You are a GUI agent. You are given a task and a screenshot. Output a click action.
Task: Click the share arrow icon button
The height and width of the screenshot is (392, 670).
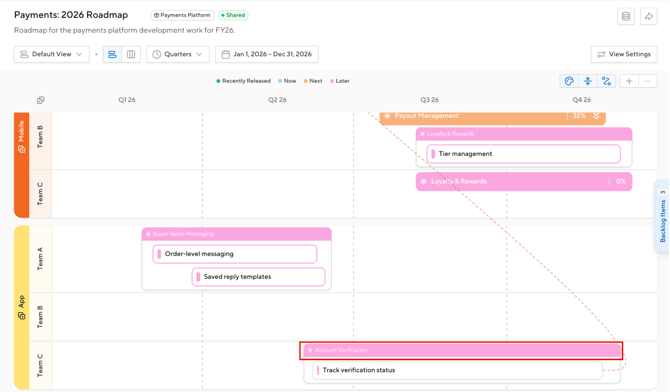coord(649,17)
